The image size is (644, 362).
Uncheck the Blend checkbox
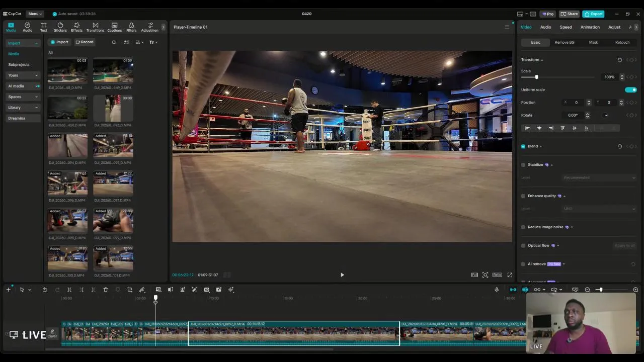coord(523,146)
